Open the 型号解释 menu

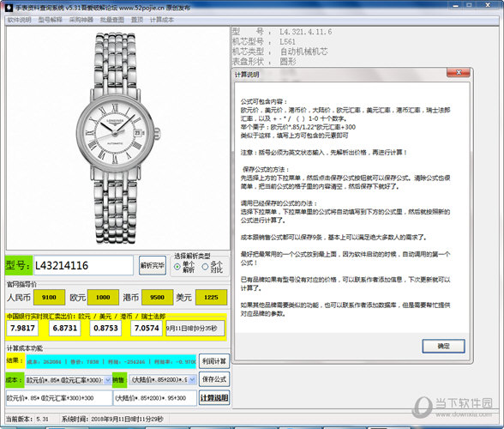[50, 20]
